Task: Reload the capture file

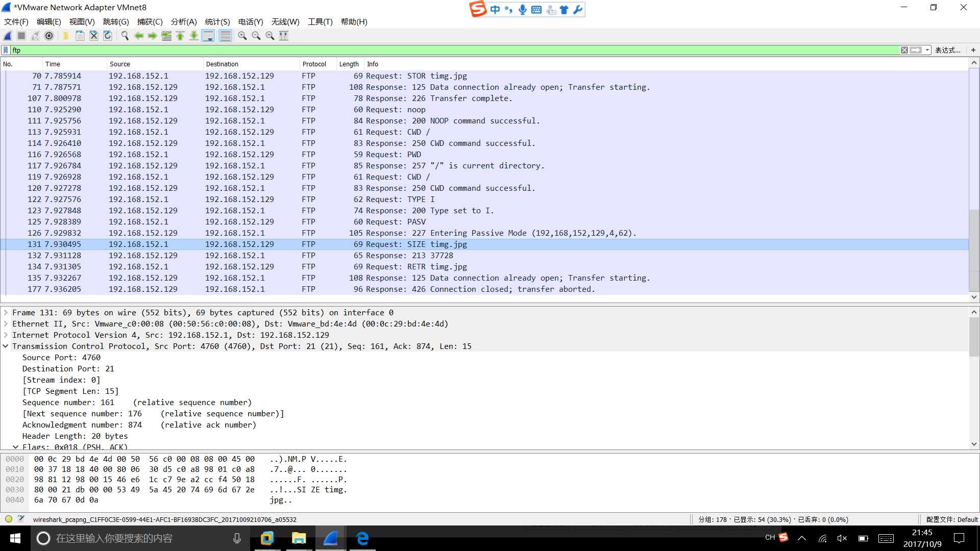Action: tap(108, 36)
